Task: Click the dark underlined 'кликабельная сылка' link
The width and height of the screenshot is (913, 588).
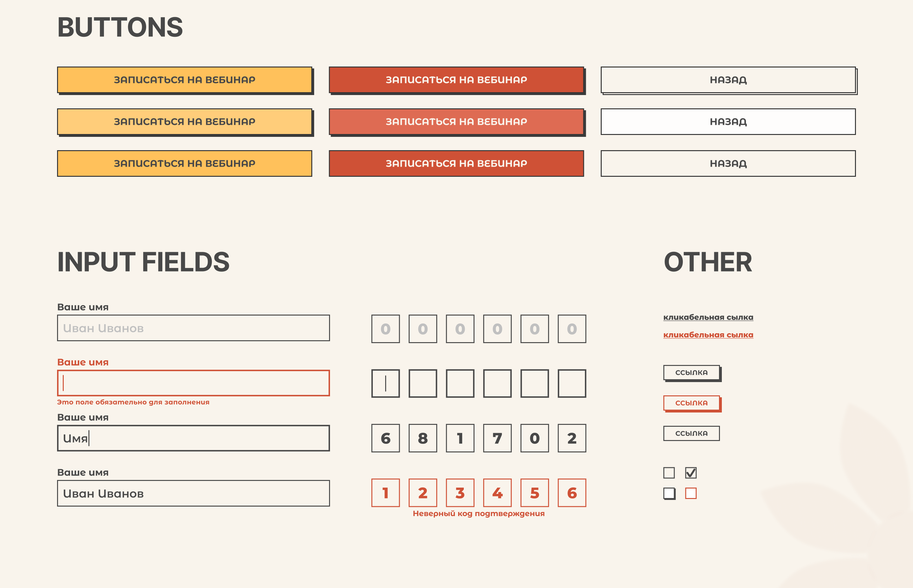Action: 708,317
